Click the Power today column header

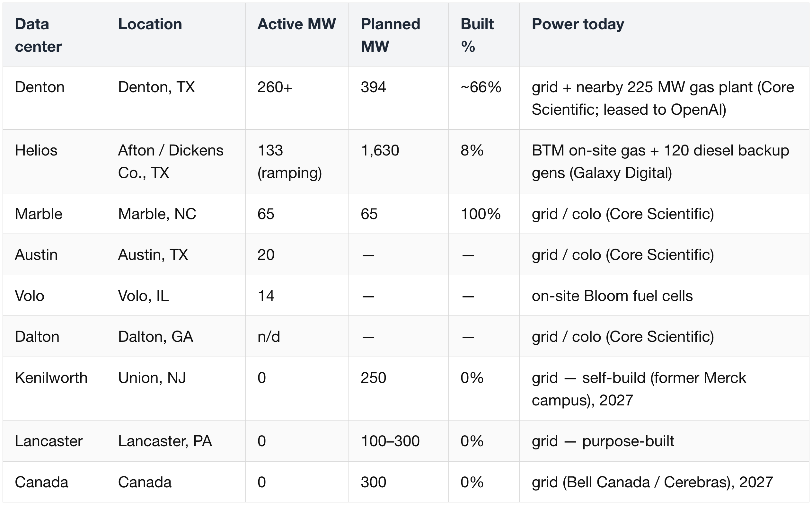664,35
